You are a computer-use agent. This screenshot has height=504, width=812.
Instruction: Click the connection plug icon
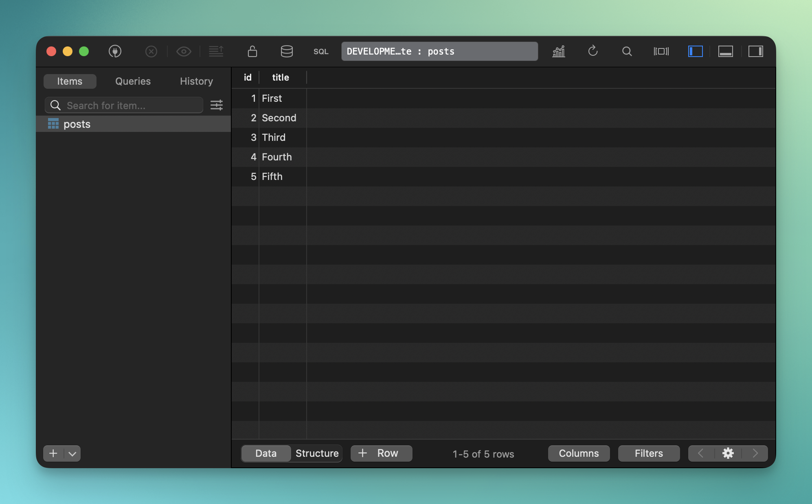[x=115, y=51]
